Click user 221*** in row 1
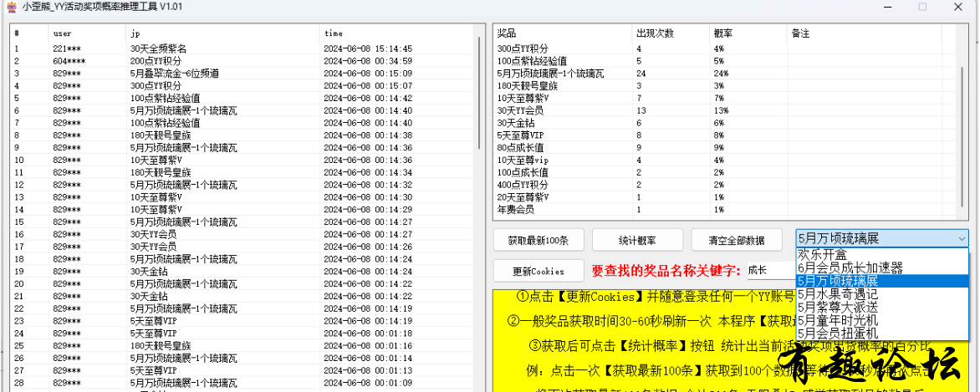980x392 pixels. coord(67,48)
